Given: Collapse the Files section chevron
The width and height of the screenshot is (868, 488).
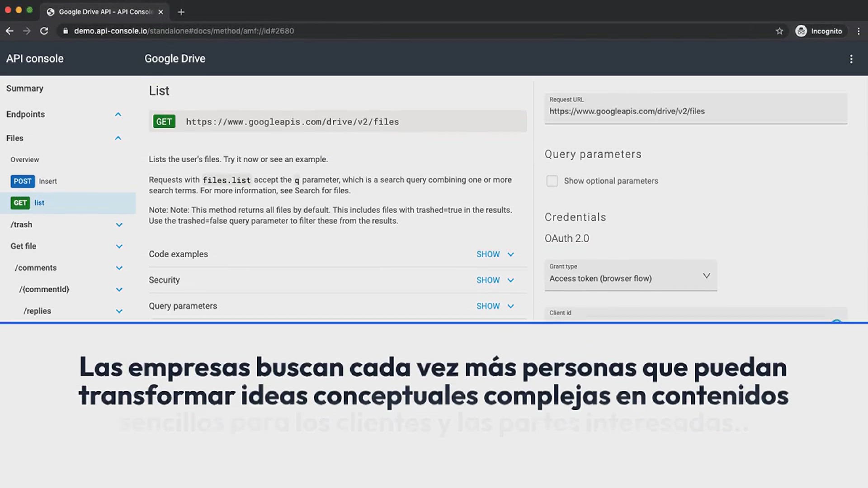Looking at the screenshot, I should click(x=118, y=138).
